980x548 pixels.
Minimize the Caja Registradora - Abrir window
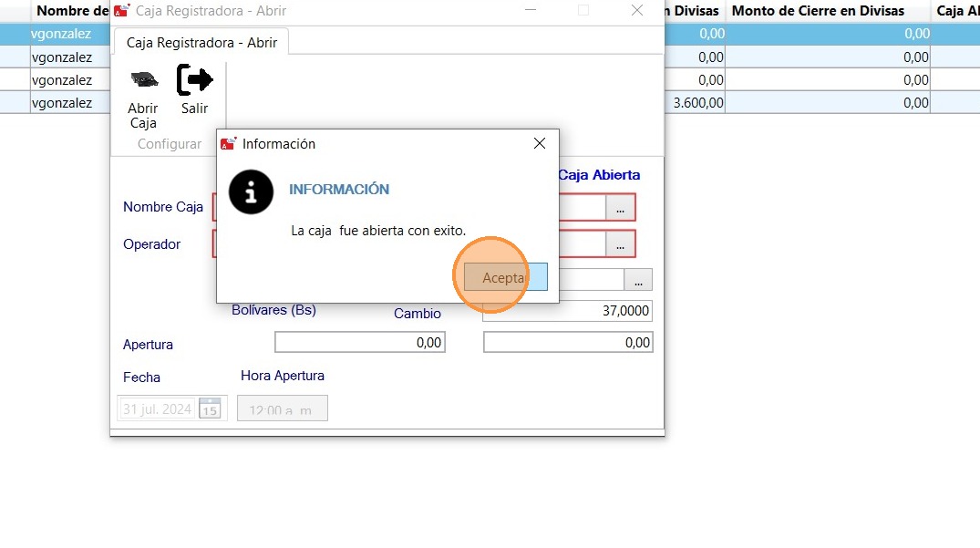[x=531, y=11]
